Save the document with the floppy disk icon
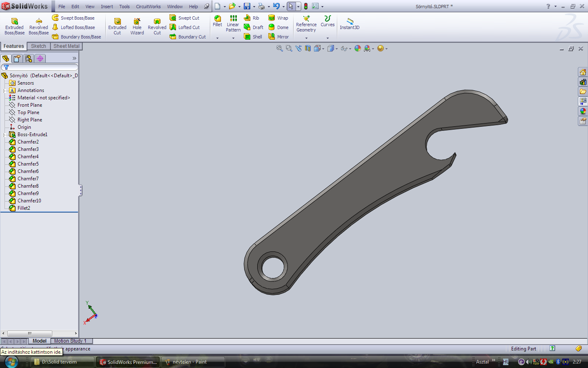 coord(247,6)
